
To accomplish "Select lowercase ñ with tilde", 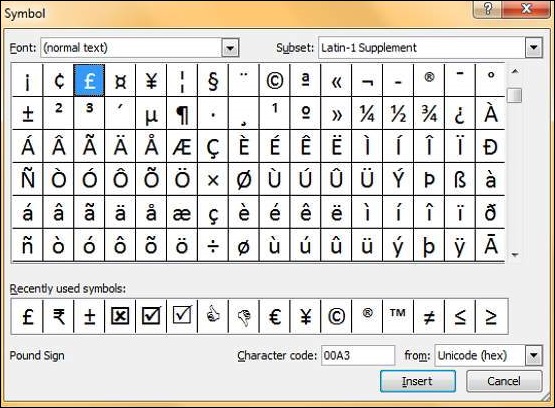I will pyautogui.click(x=27, y=246).
